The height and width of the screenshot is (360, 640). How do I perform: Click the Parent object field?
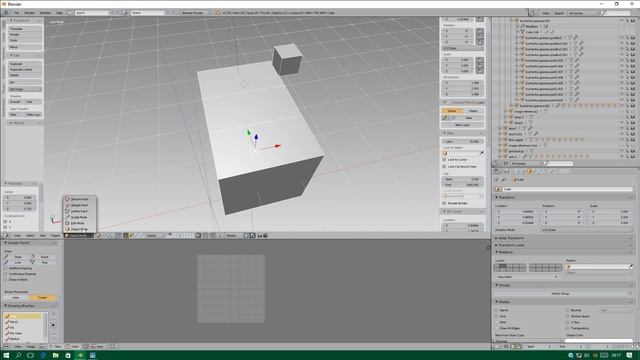599,267
